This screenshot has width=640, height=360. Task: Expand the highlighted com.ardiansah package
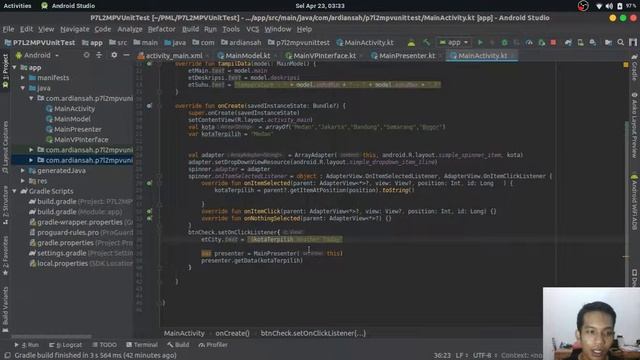tap(31, 160)
